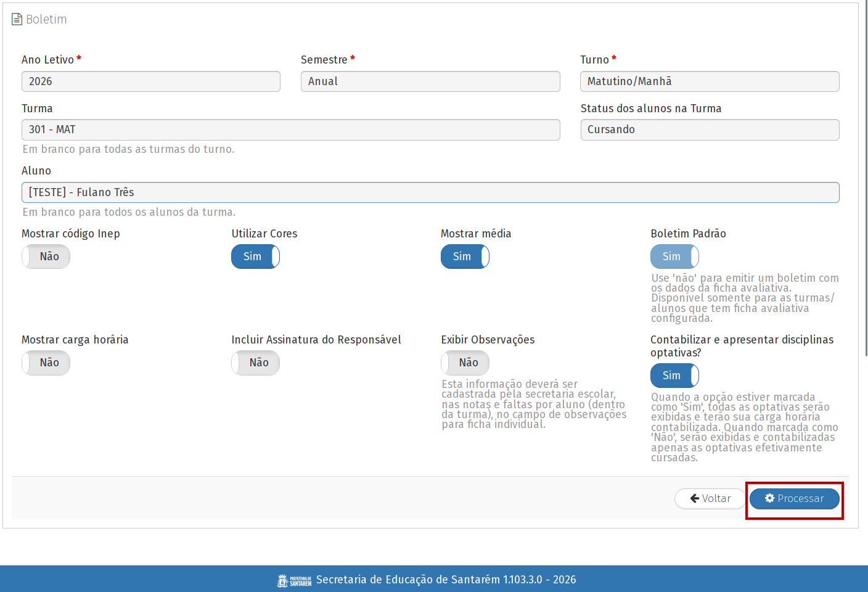This screenshot has width=868, height=592.
Task: Turn off the Mostrar média toggle
Action: point(465,257)
